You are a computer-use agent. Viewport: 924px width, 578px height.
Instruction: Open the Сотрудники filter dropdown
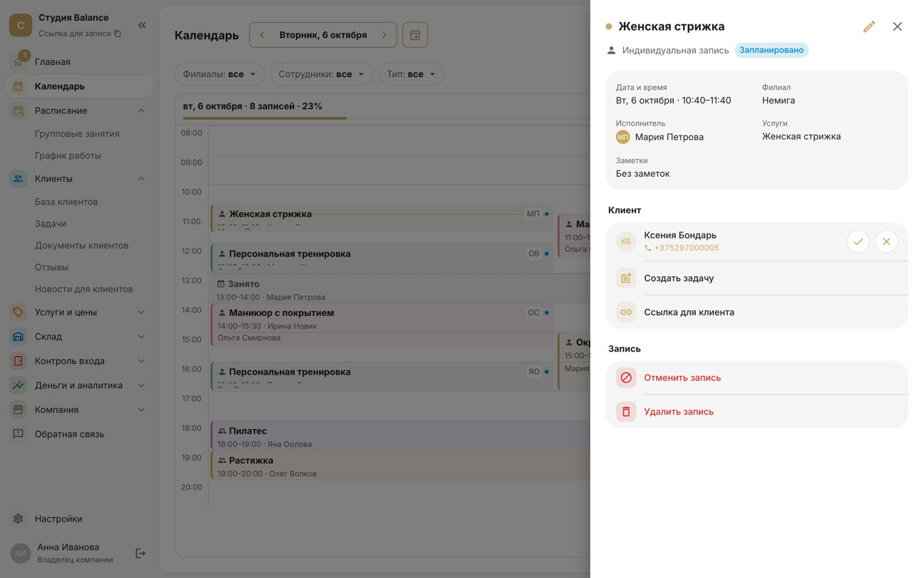322,74
